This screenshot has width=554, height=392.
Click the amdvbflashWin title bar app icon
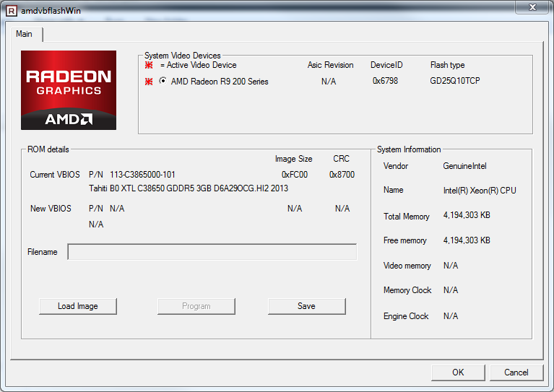(x=12, y=11)
